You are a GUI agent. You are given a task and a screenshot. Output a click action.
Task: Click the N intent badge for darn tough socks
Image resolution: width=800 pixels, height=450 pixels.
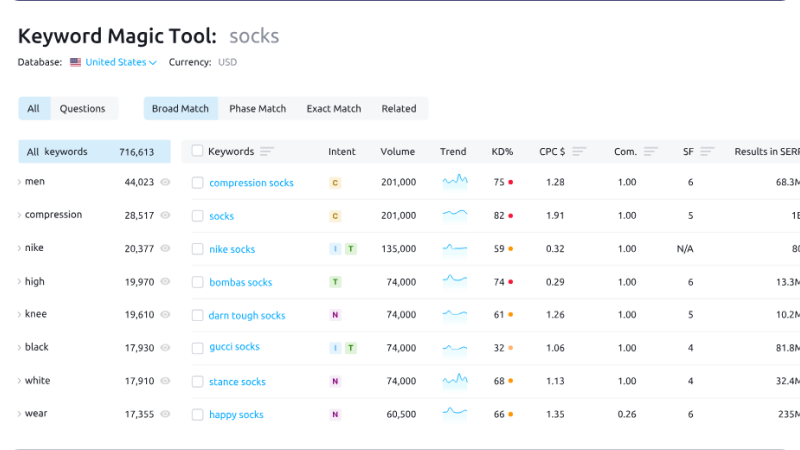coord(335,315)
